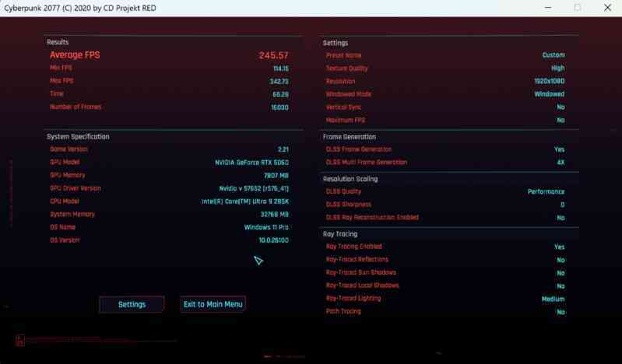Click the 'Number of Frames' label
This screenshot has width=622, height=364.
coord(76,107)
